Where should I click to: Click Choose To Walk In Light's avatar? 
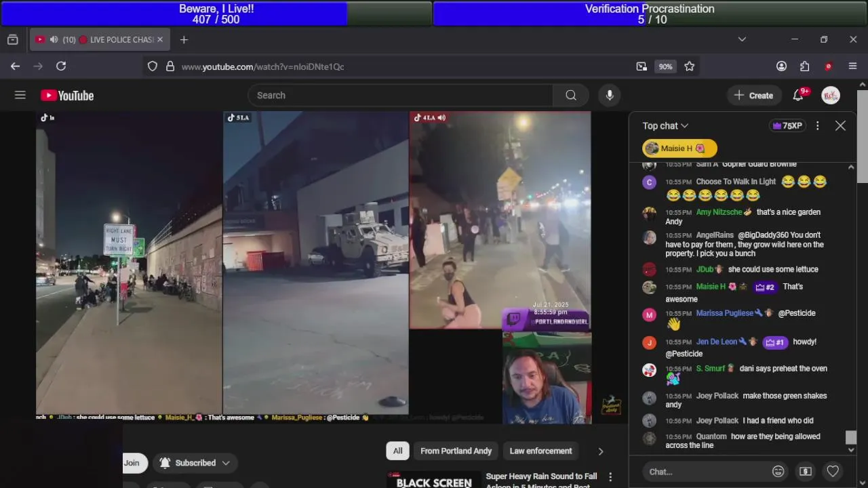pos(649,182)
